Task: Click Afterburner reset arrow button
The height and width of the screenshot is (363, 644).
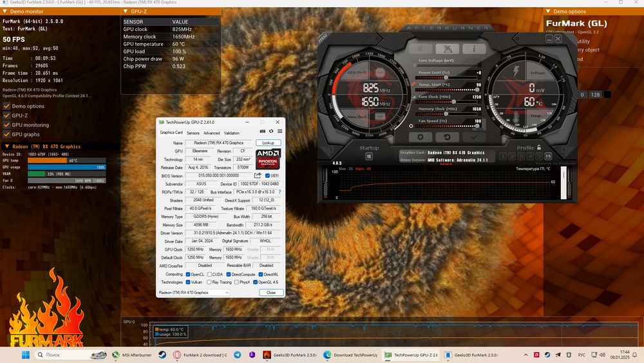Action: 448,137
